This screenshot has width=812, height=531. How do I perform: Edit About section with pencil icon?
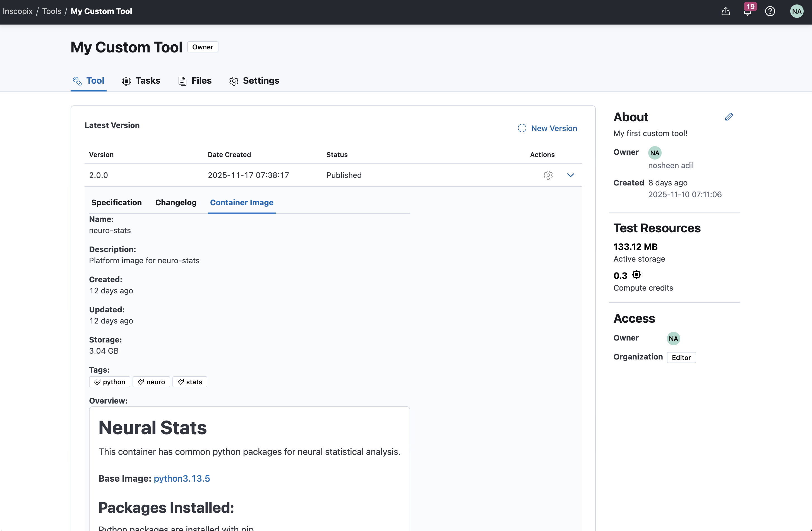coord(729,117)
